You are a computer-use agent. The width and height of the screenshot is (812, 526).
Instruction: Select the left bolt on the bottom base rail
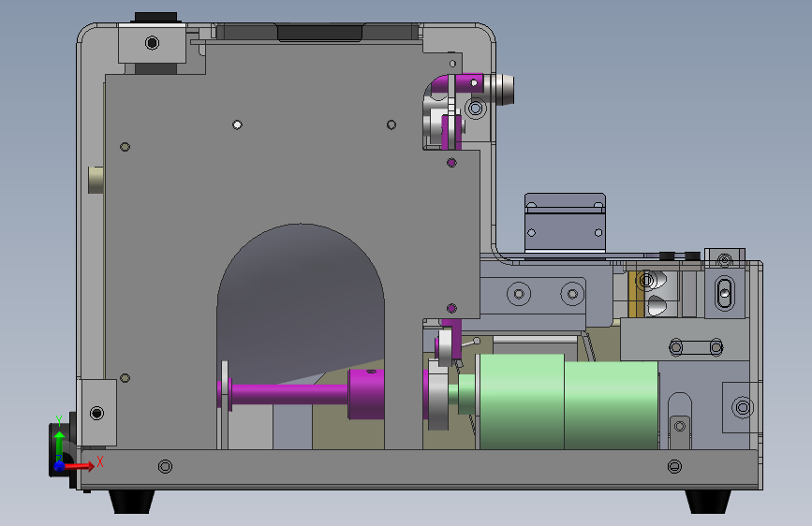(x=165, y=466)
